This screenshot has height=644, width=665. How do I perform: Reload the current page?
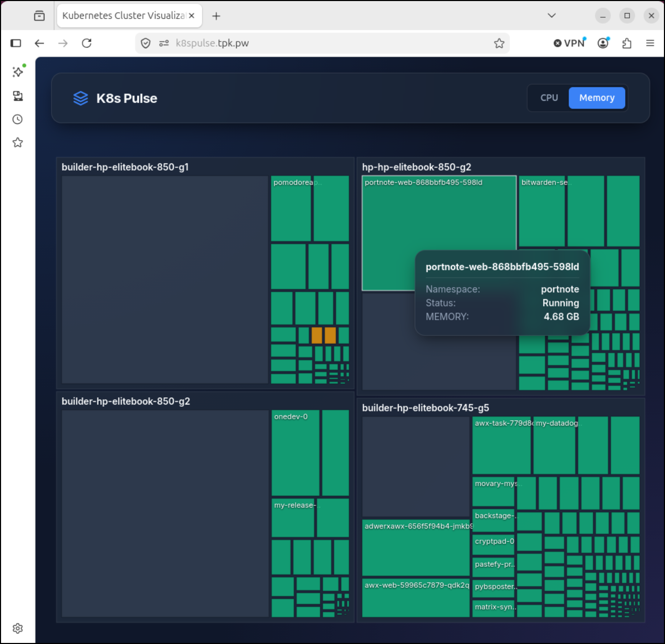tap(87, 43)
